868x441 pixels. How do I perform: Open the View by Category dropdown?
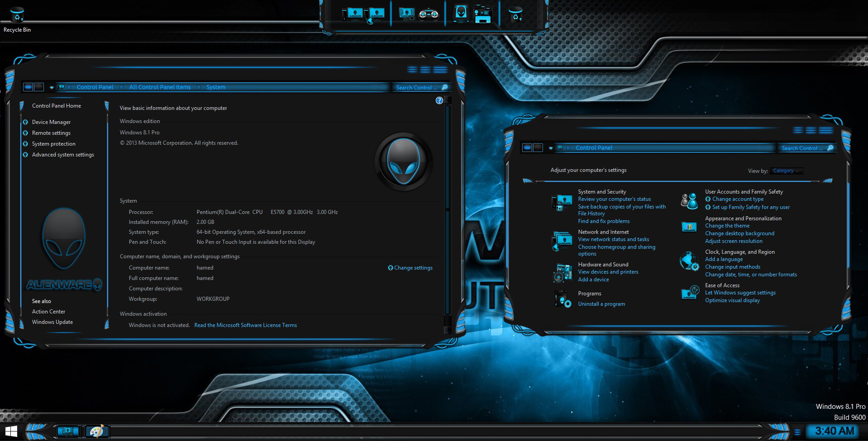(786, 171)
